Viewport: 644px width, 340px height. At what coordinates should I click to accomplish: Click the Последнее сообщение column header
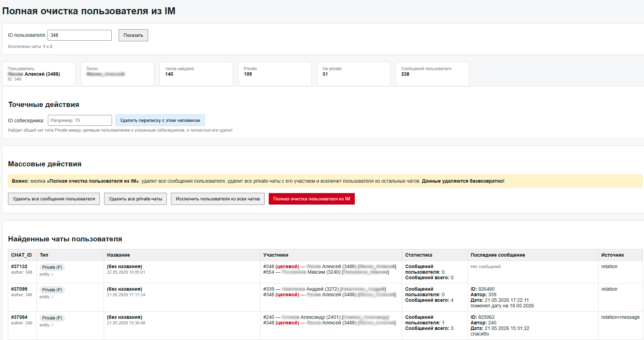pyautogui.click(x=498, y=255)
